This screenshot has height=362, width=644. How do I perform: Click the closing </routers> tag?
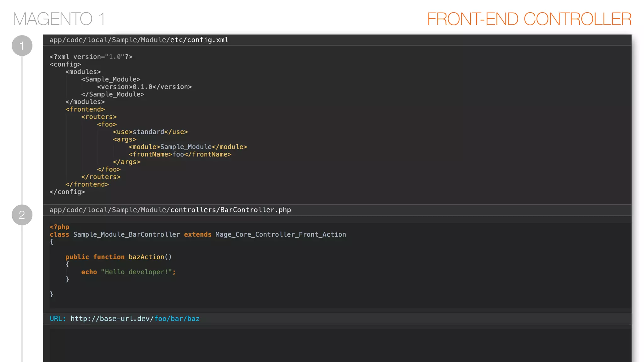coord(101,177)
